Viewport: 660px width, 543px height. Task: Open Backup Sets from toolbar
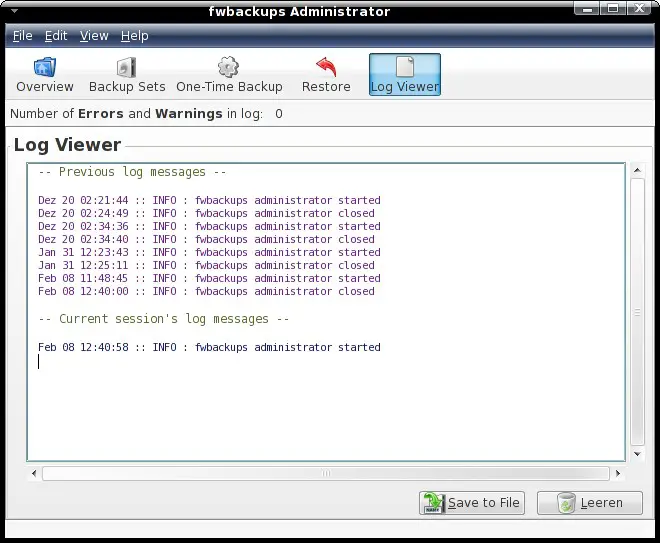[127, 75]
